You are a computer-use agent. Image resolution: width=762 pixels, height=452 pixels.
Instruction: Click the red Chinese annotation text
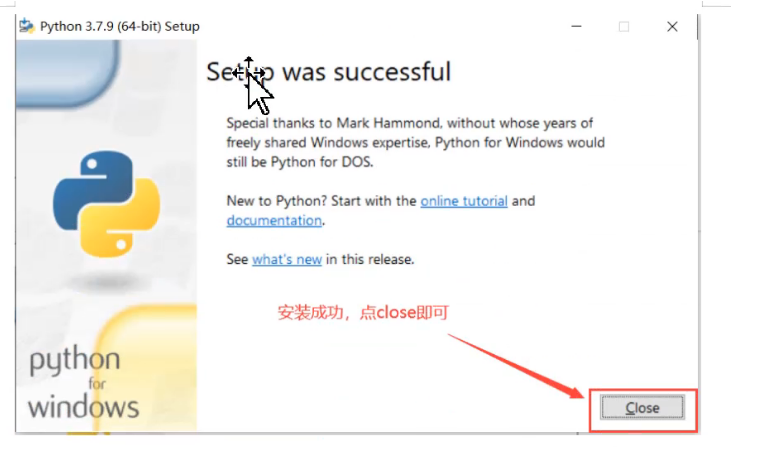click(x=363, y=313)
